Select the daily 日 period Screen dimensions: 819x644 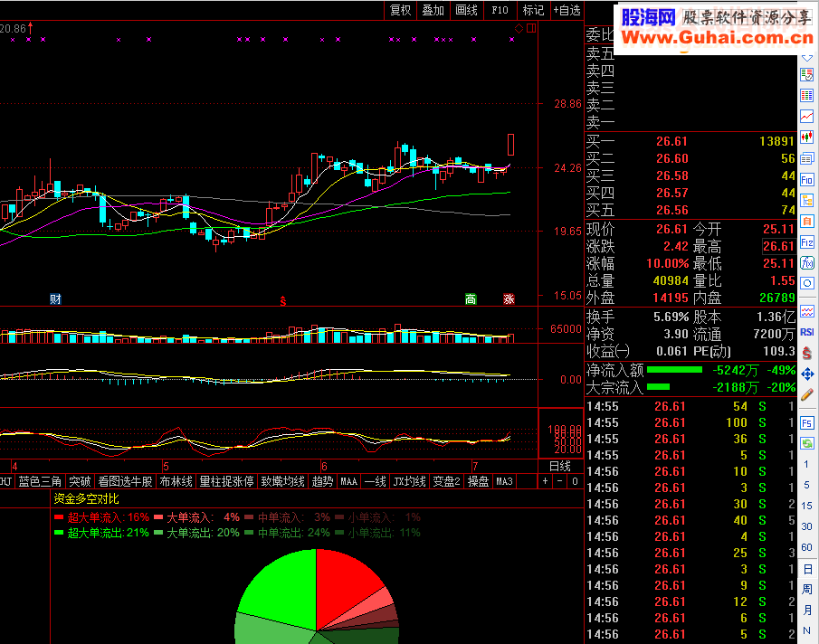807,569
